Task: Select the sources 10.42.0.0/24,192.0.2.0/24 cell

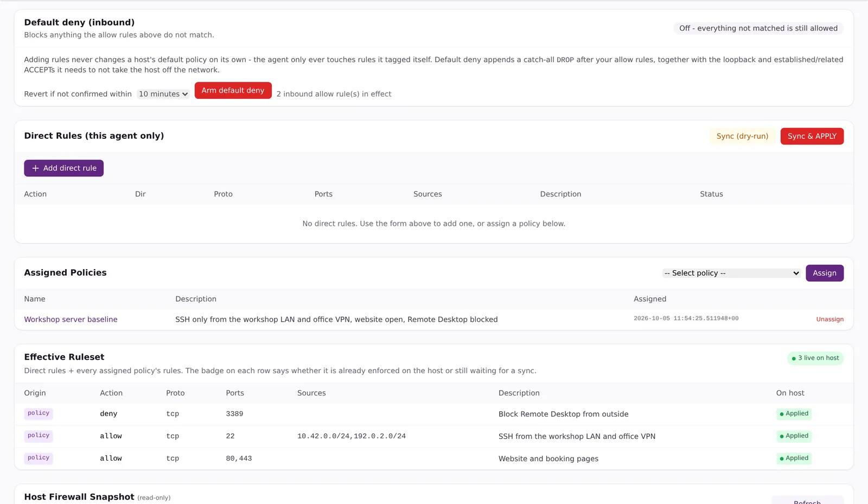Action: coord(352,436)
